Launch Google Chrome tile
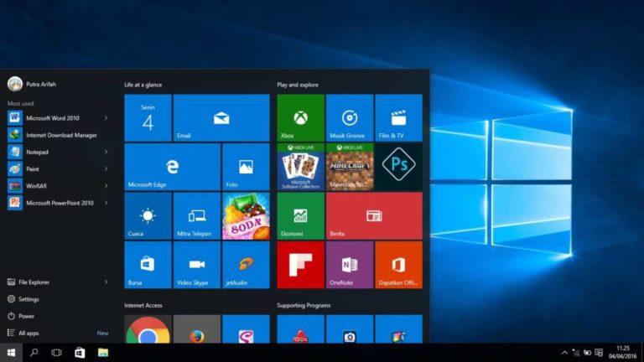This screenshot has height=362, width=644. (x=148, y=329)
